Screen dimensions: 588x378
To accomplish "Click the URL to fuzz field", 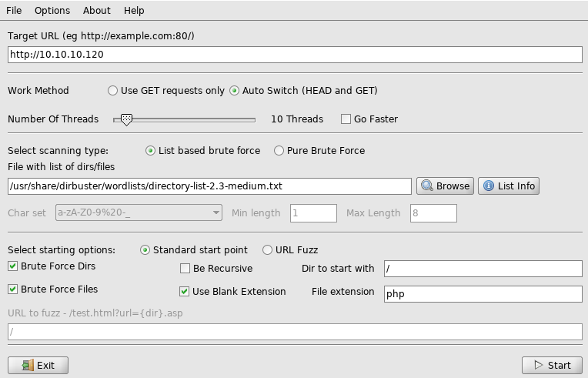I will [x=295, y=333].
